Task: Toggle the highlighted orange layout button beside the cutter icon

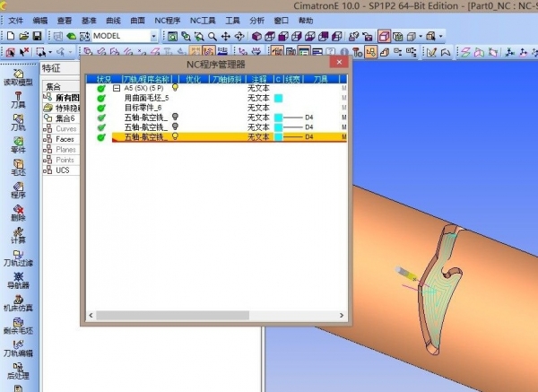Action: click(370, 52)
